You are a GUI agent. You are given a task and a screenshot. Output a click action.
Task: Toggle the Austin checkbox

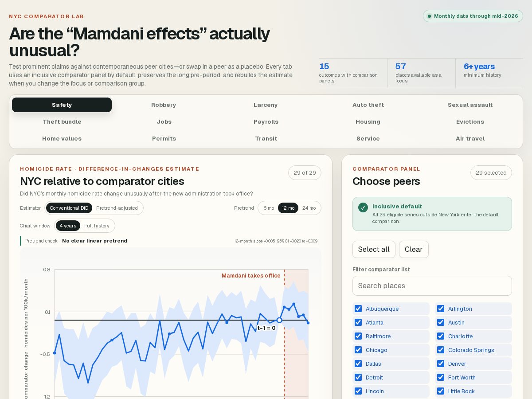(441, 323)
